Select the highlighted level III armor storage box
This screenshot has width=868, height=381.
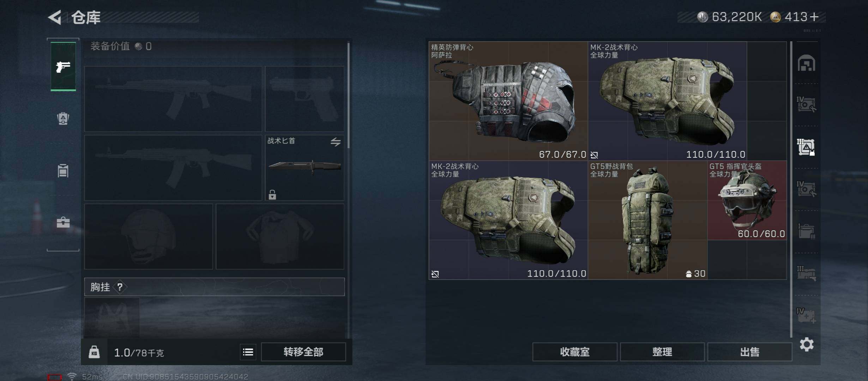pos(806,147)
